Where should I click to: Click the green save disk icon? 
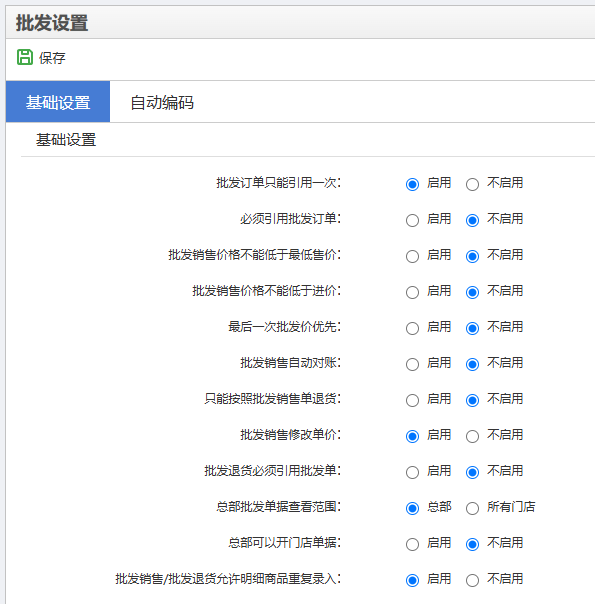click(25, 57)
